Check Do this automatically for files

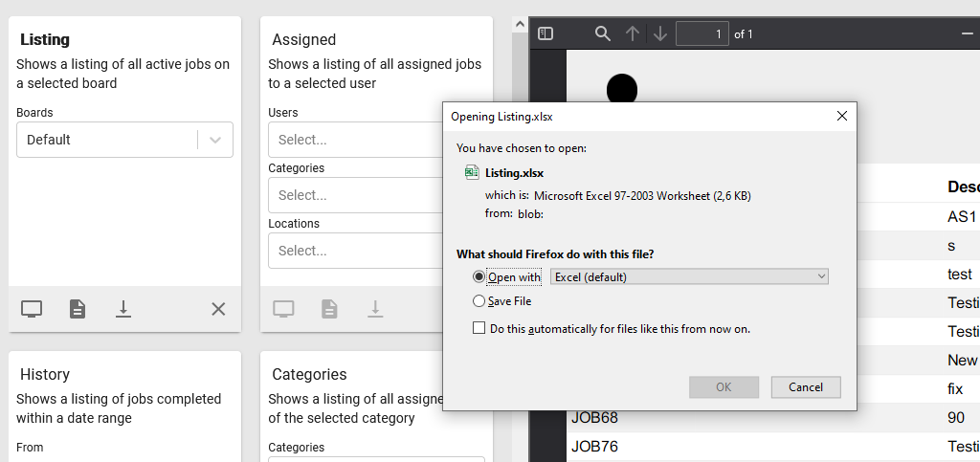[x=479, y=328]
